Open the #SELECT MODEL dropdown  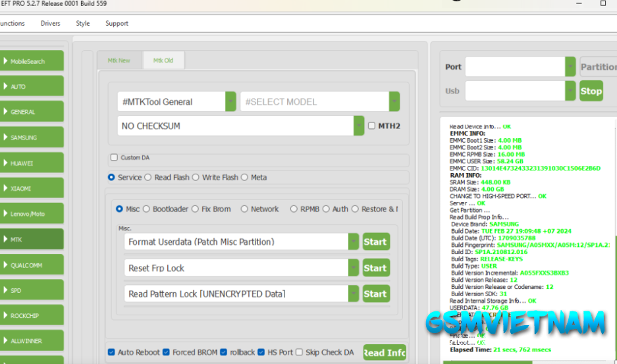pos(394,102)
